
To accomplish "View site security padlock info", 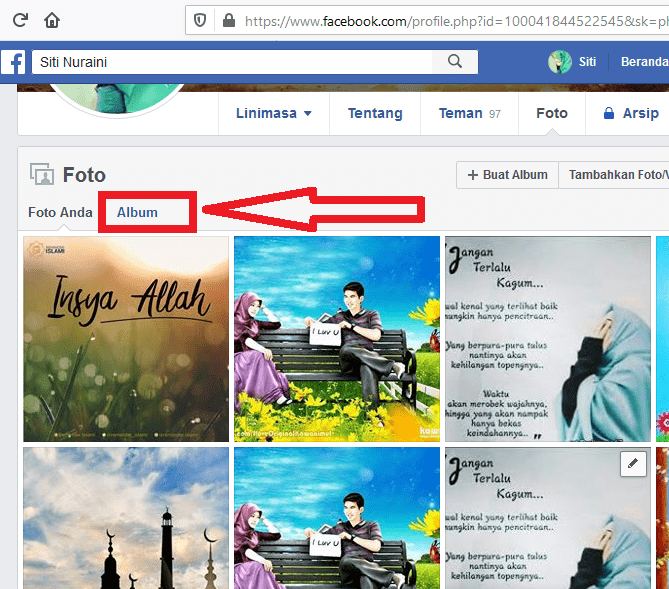I will (x=229, y=20).
